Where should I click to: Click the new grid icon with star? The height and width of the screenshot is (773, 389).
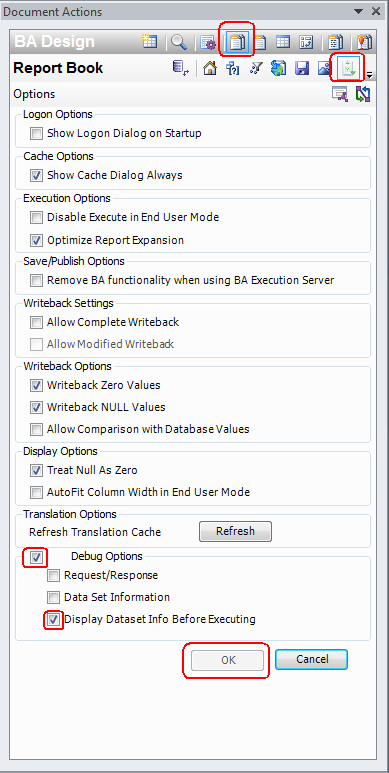[149, 41]
